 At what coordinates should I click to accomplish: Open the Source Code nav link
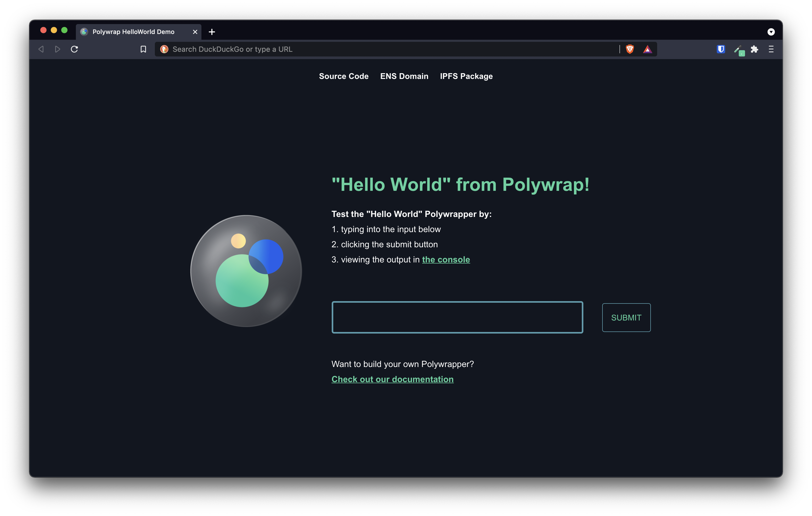point(344,76)
